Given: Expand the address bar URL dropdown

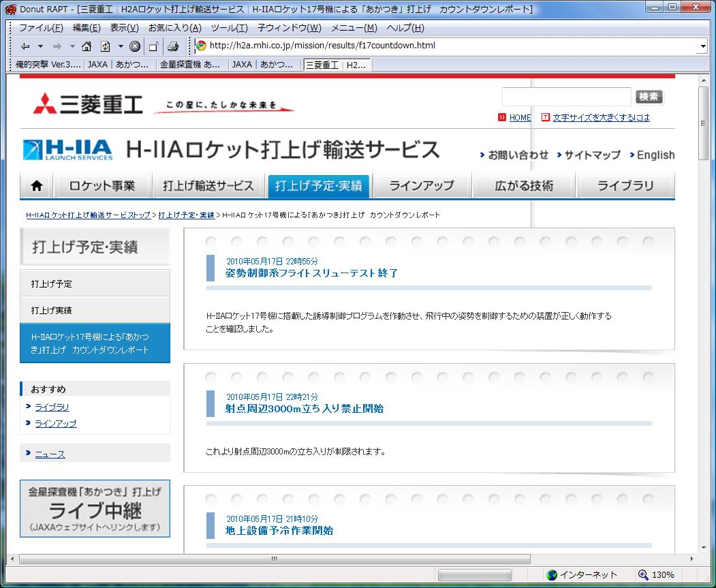Looking at the screenshot, I should [x=703, y=46].
